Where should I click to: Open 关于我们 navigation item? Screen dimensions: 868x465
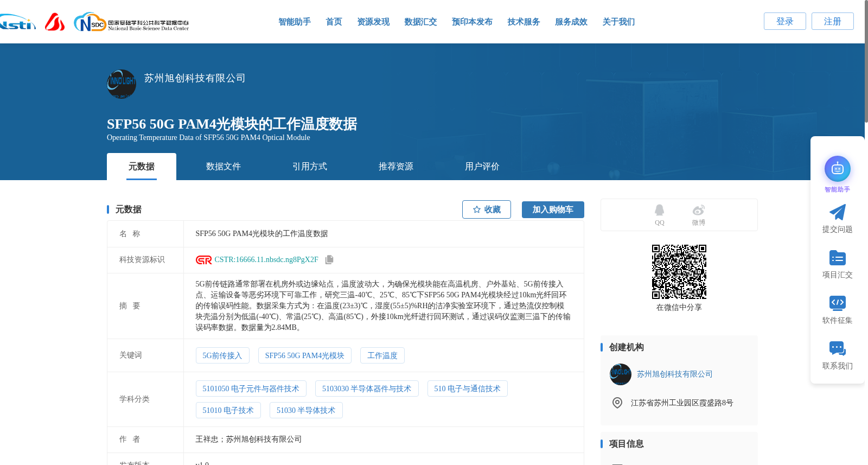tap(618, 22)
